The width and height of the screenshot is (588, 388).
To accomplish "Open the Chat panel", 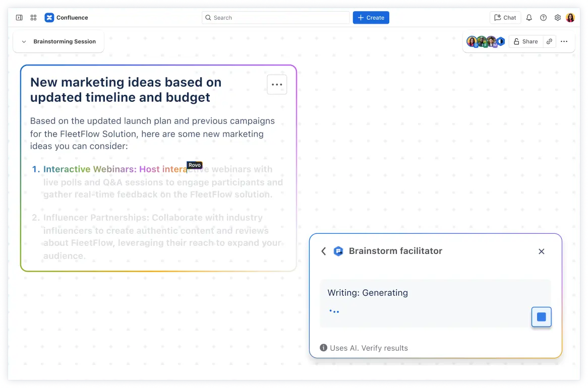I will coord(505,18).
